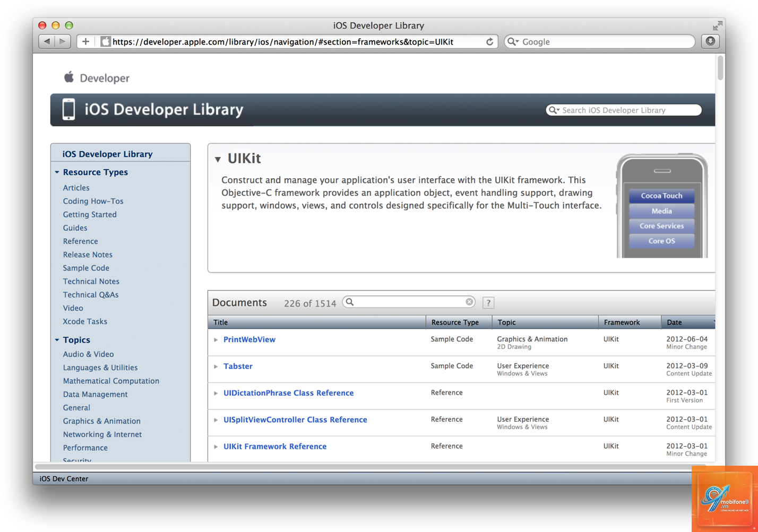Sort documents by the Framework column
The image size is (758, 532).
(x=630, y=322)
